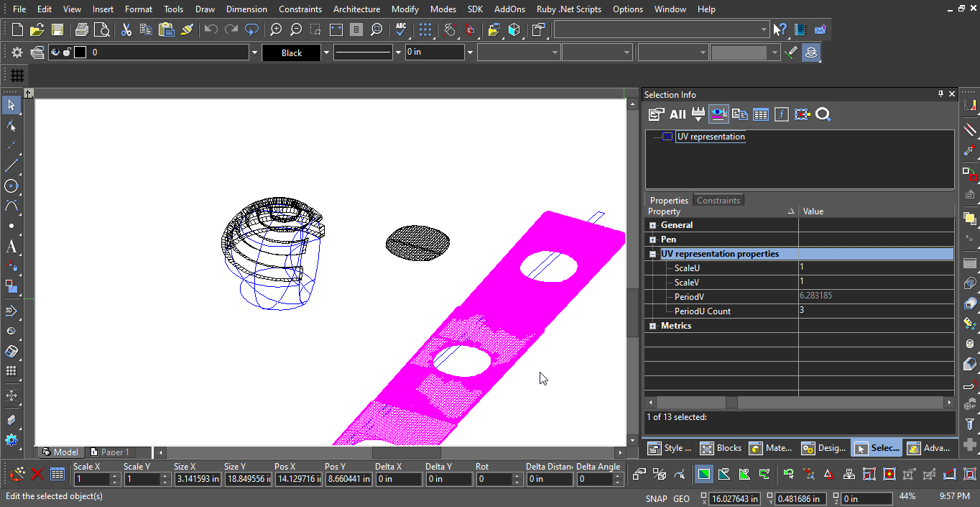Open the function (f) icon in Selection Info
Screen dimensions: 980x507
tap(782, 114)
